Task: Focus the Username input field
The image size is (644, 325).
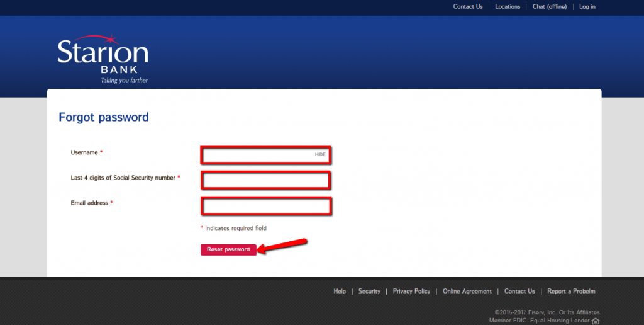Action: tap(266, 155)
